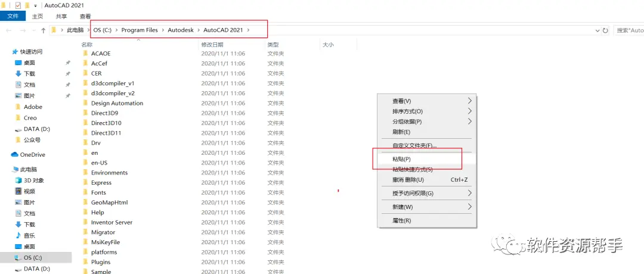Image resolution: width=644 pixels, height=274 pixels.
Task: Click the refresh button next to address bar
Action: (x=605, y=30)
